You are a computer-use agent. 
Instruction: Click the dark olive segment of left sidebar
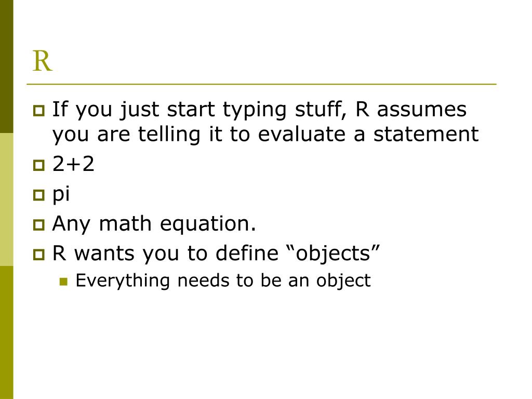[x=6, y=66]
